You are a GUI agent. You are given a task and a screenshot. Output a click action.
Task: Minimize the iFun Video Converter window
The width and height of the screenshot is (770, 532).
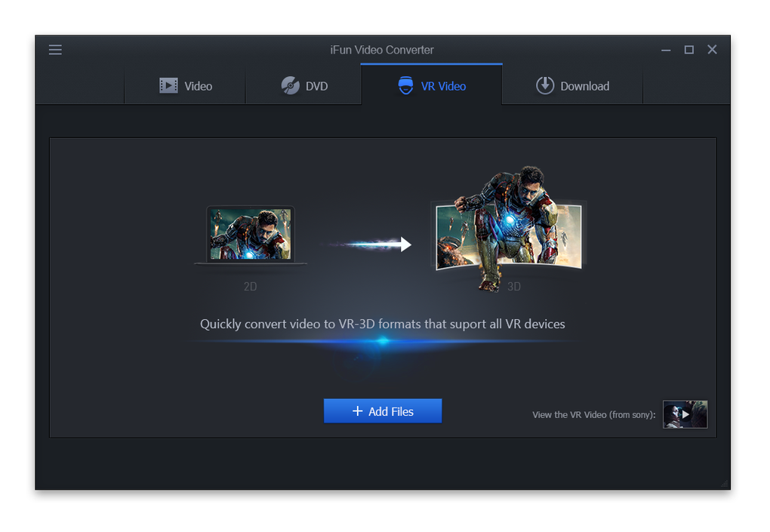[x=666, y=50]
